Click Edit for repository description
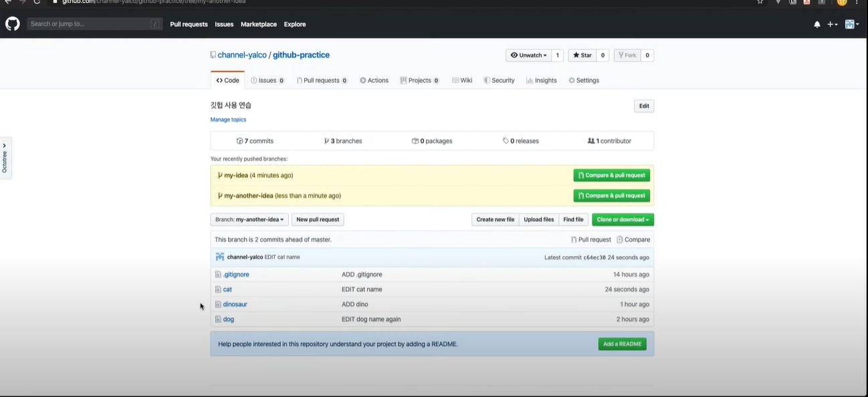Image resolution: width=868 pixels, height=397 pixels. [644, 106]
